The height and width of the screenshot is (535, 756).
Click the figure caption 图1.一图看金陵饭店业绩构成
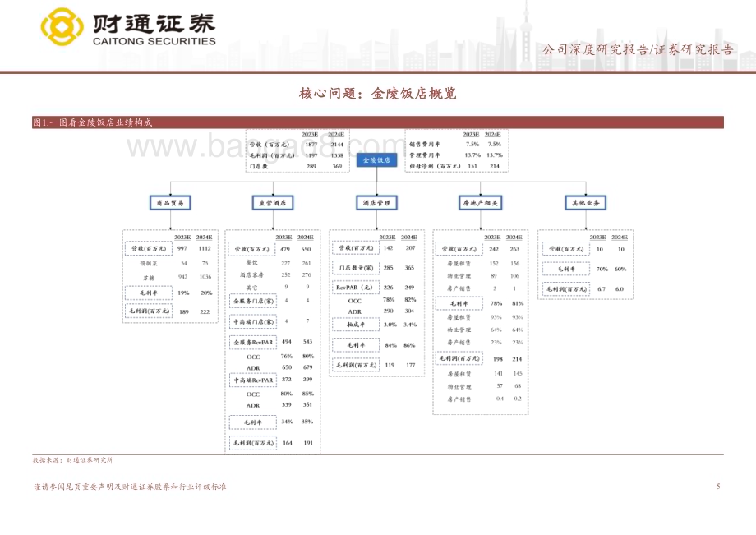pos(93,122)
